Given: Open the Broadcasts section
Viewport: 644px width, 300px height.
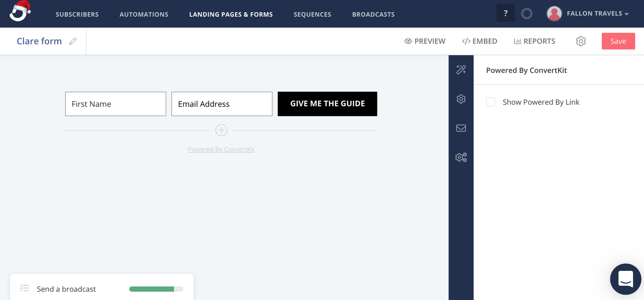Looking at the screenshot, I should [x=373, y=14].
